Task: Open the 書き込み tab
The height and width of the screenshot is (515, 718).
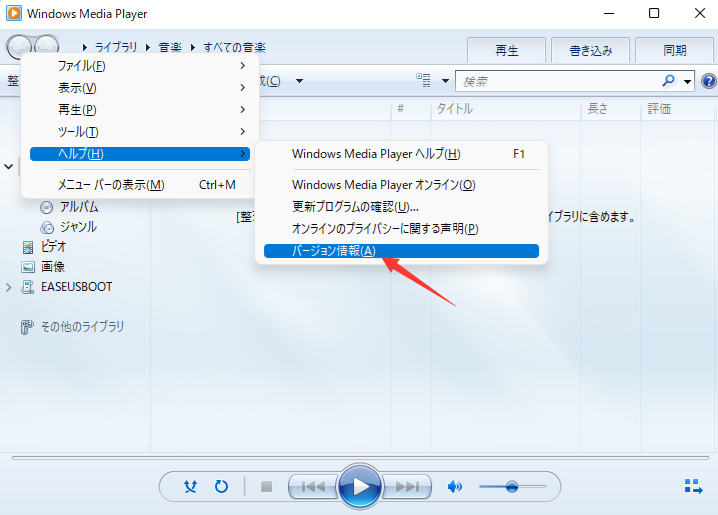Action: tap(591, 50)
